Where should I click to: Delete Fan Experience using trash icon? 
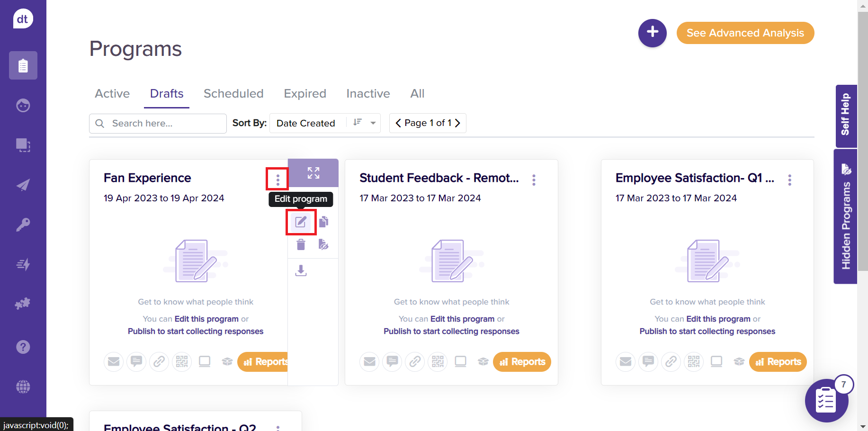[x=301, y=244]
